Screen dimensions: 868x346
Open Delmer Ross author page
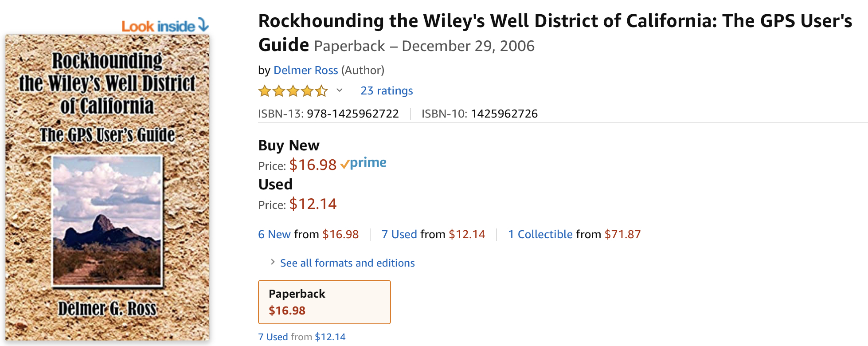click(305, 70)
